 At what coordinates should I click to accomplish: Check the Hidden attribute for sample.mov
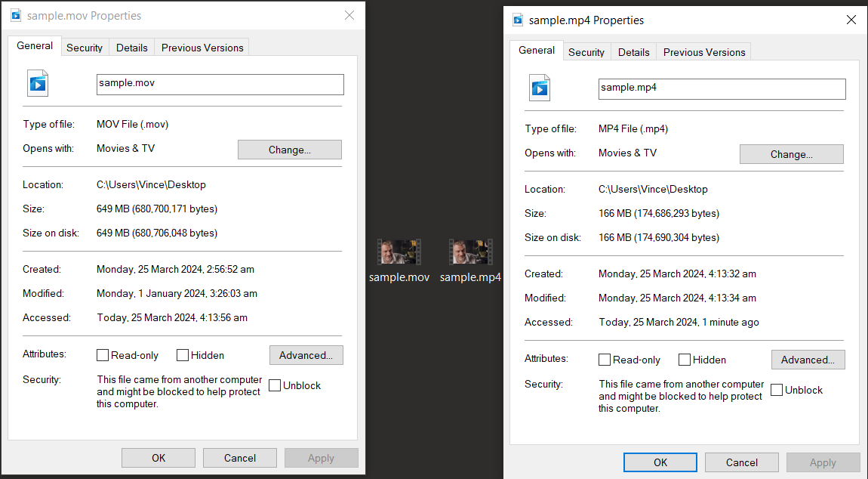coord(182,354)
